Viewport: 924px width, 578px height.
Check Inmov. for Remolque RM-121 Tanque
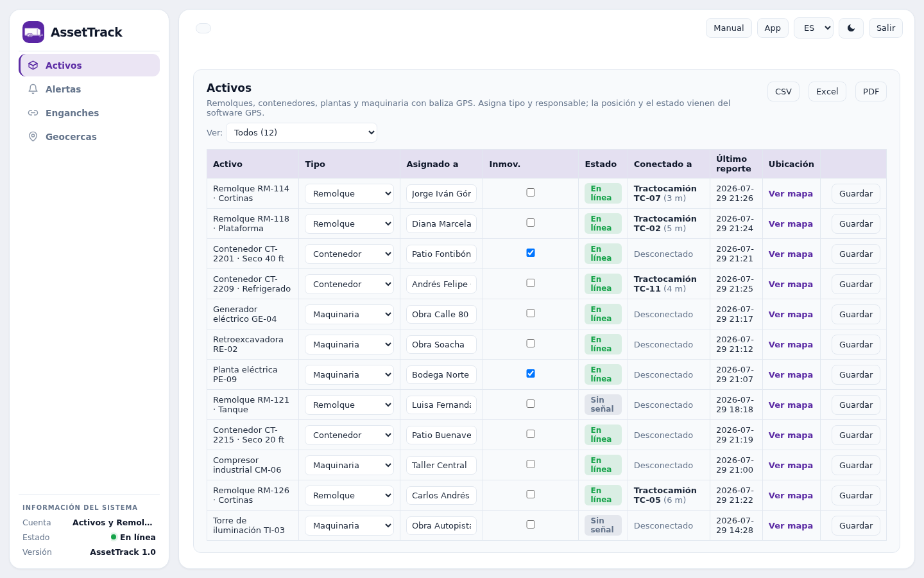[x=531, y=404]
